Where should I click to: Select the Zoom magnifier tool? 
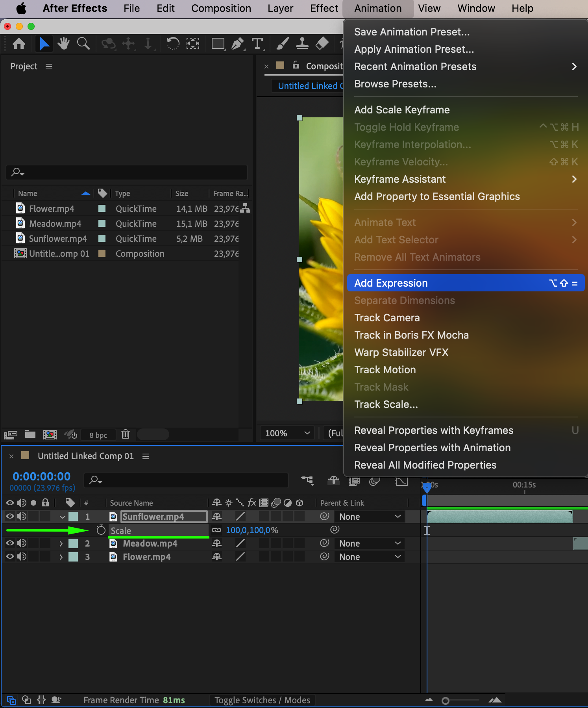coord(83,44)
